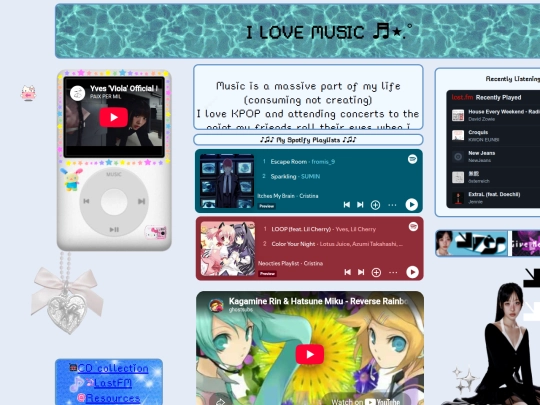Click the House Every Weekend album thumbnail

click(458, 115)
